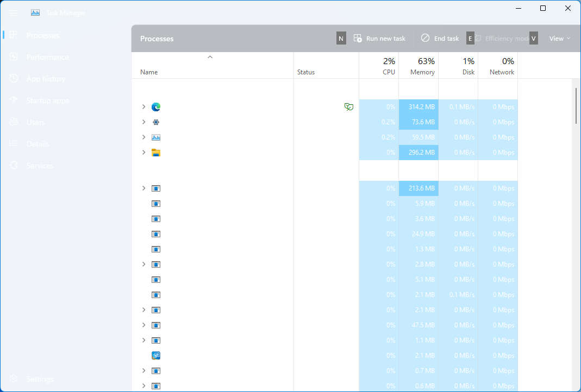The height and width of the screenshot is (392, 581).
Task: Sort processes by Memory column
Action: 418,66
